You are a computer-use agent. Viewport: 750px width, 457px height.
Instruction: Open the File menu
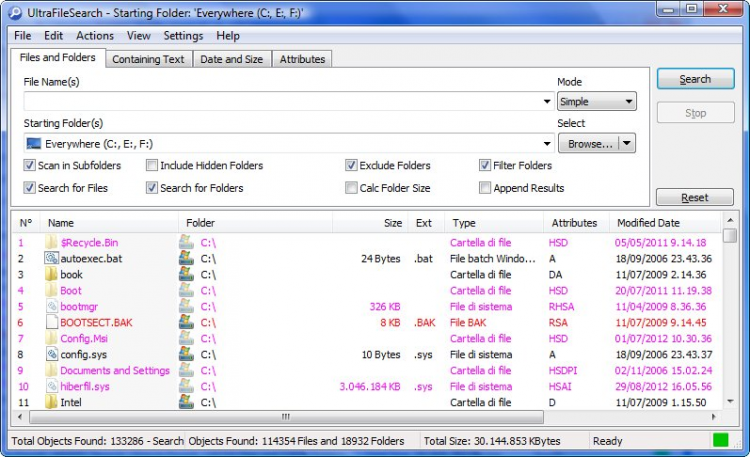22,35
